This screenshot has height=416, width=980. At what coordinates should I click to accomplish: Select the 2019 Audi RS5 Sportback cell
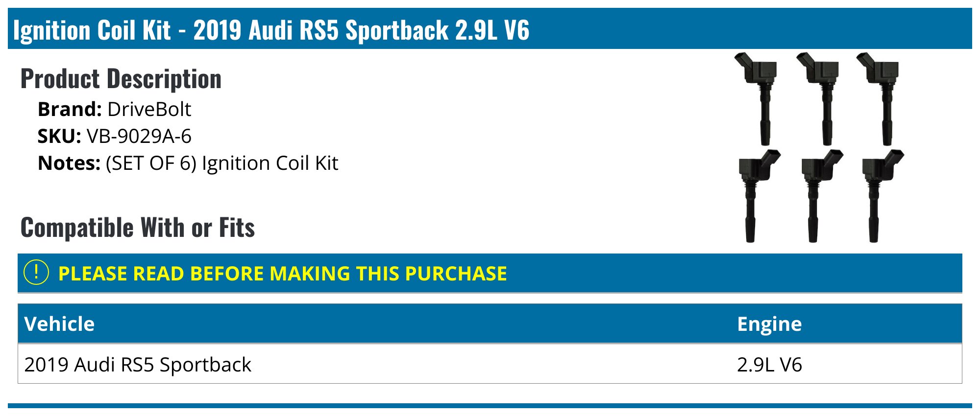pyautogui.click(x=138, y=365)
